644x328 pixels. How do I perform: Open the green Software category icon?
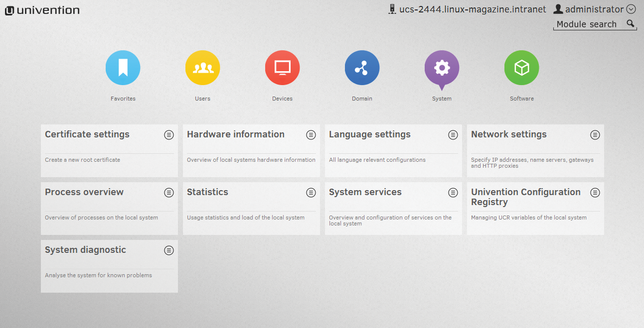(x=521, y=68)
